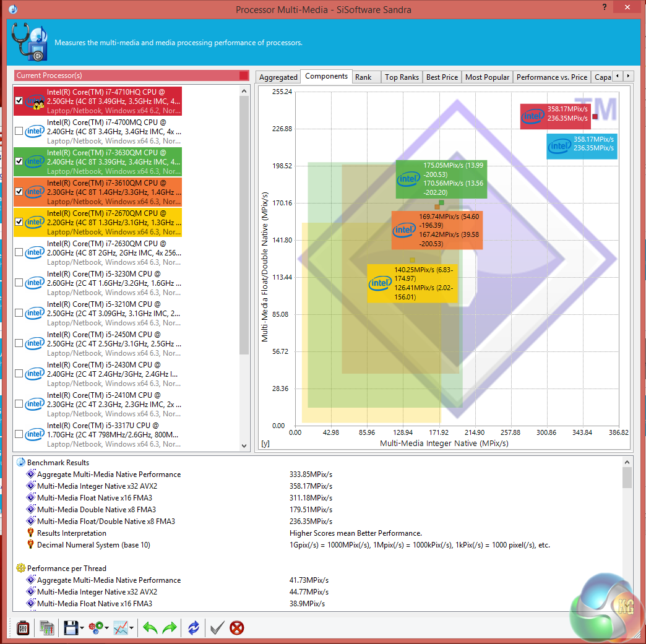The image size is (646, 644).
Task: Click Intel logo of i5-3317U entry
Action: coord(35,434)
